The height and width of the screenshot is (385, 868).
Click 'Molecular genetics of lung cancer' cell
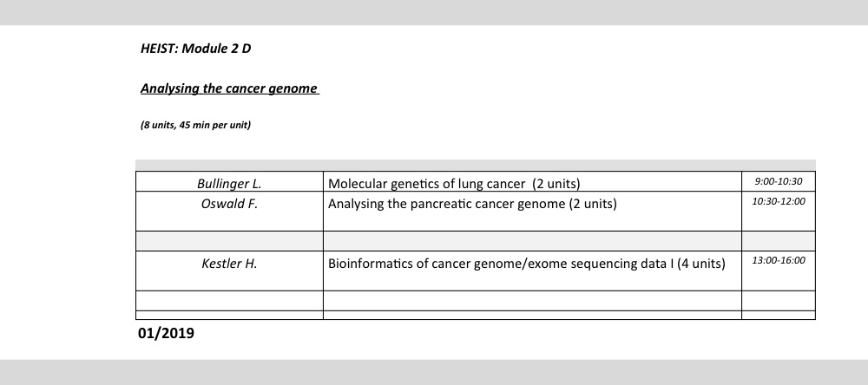tap(532, 181)
